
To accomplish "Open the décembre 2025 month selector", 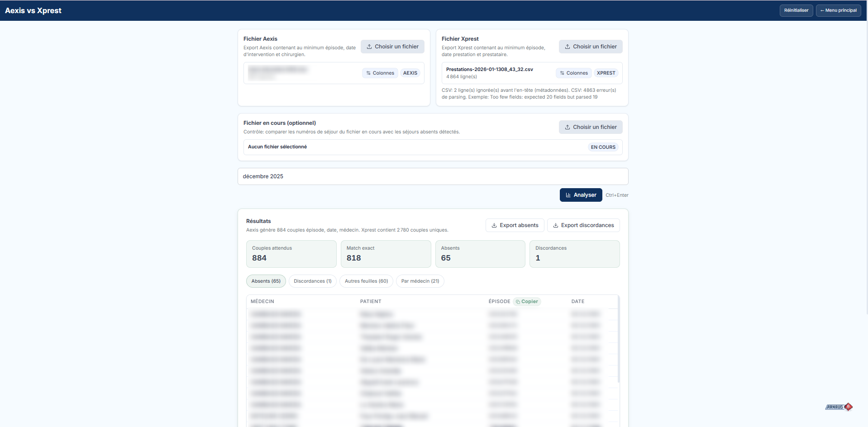I will pos(432,176).
